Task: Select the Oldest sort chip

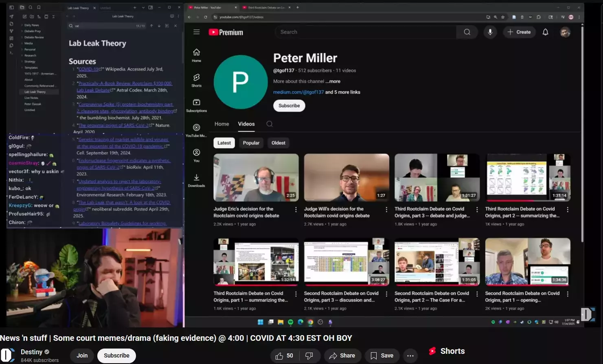Action: [x=278, y=143]
